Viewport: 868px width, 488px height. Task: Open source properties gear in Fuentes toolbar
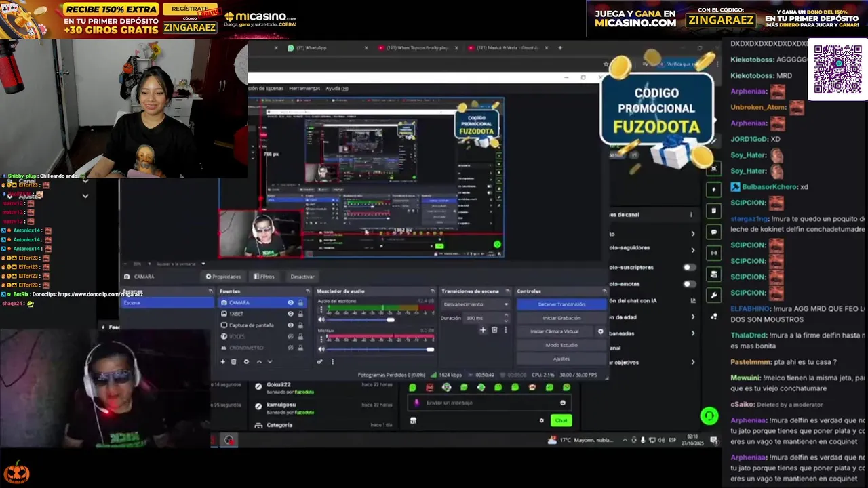pyautogui.click(x=246, y=361)
